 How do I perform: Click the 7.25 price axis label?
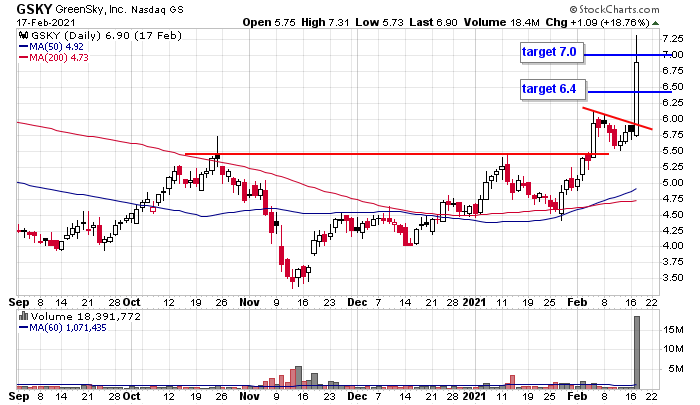pyautogui.click(x=673, y=39)
